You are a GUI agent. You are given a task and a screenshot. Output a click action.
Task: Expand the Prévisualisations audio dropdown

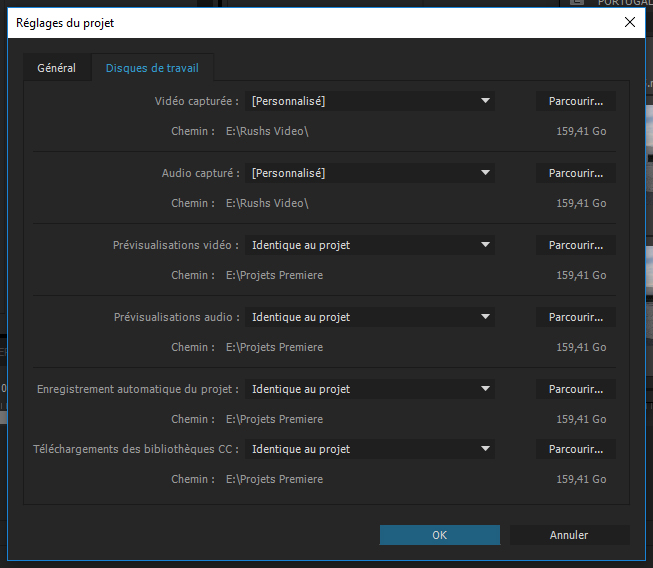[x=370, y=317]
